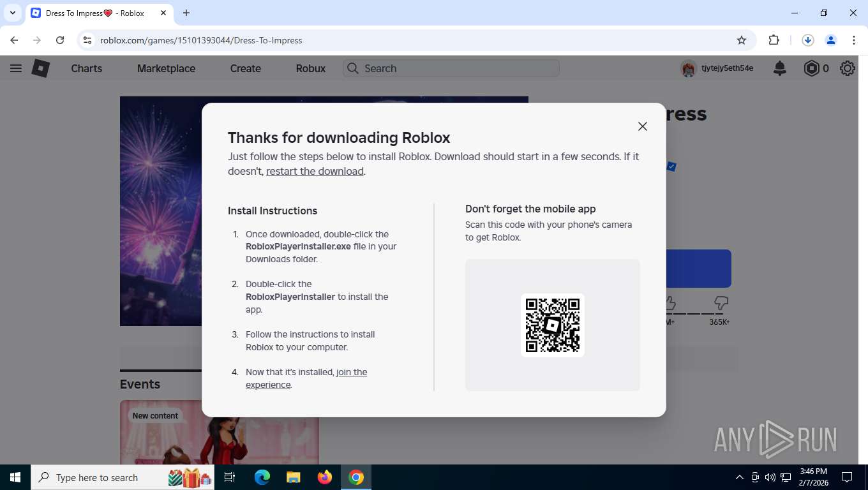Open network icon in system tray

tap(786, 477)
